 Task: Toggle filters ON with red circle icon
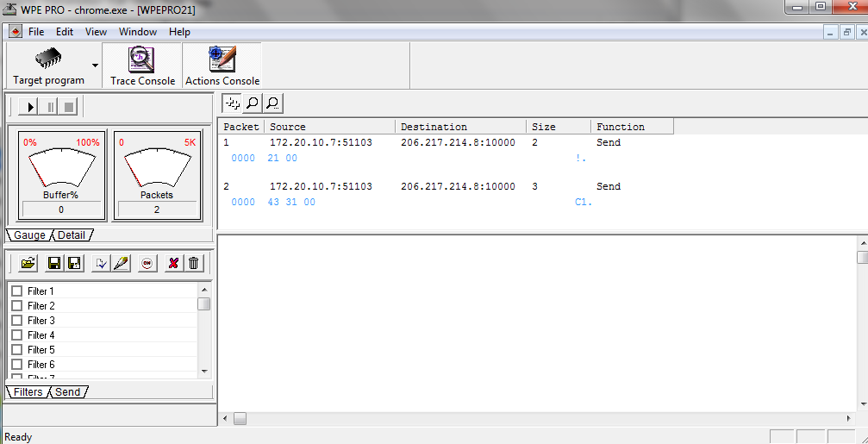pyautogui.click(x=147, y=263)
